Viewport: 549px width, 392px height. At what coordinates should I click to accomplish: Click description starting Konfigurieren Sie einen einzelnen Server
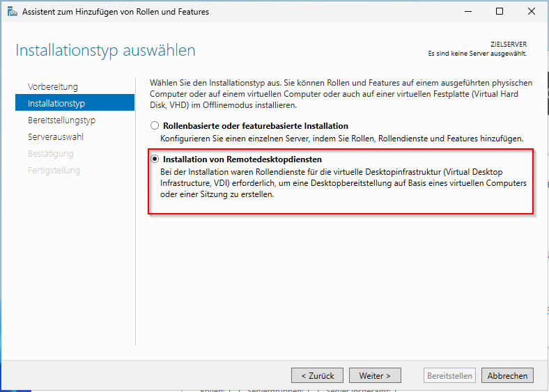tap(341, 139)
